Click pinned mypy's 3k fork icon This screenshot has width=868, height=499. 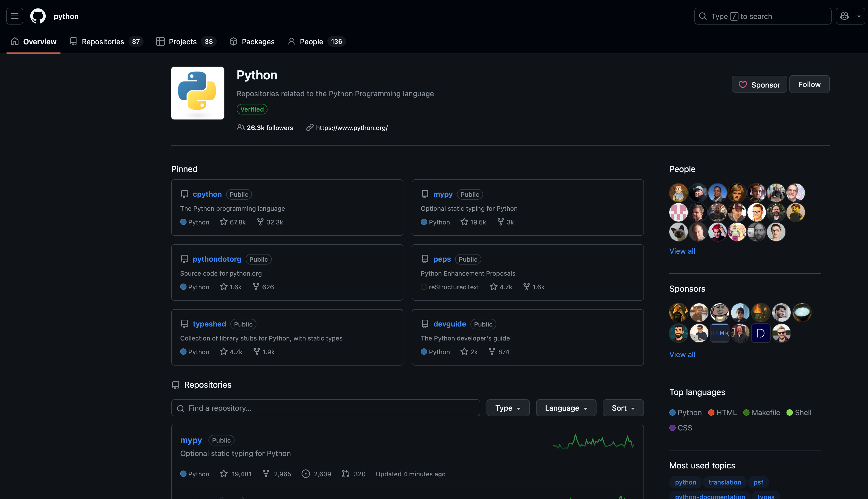click(500, 222)
